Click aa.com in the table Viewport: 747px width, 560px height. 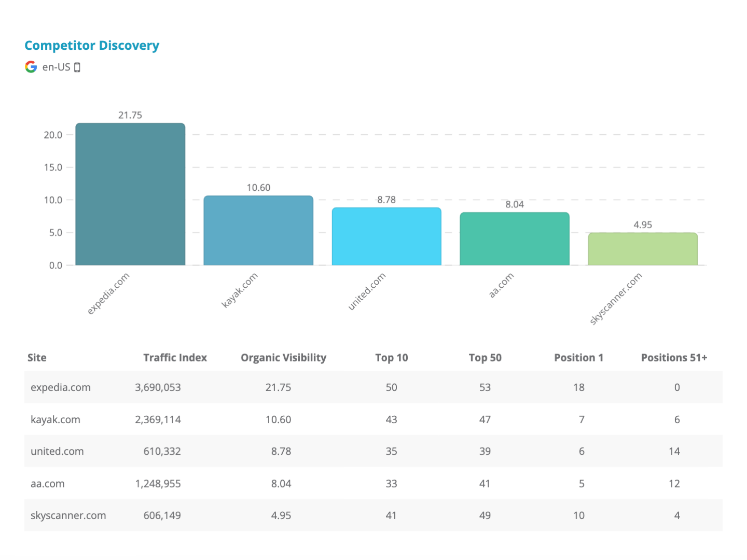[x=48, y=484]
